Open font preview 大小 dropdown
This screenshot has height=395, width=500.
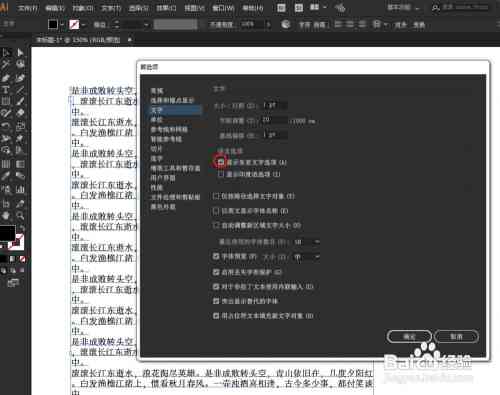pyautogui.click(x=307, y=257)
